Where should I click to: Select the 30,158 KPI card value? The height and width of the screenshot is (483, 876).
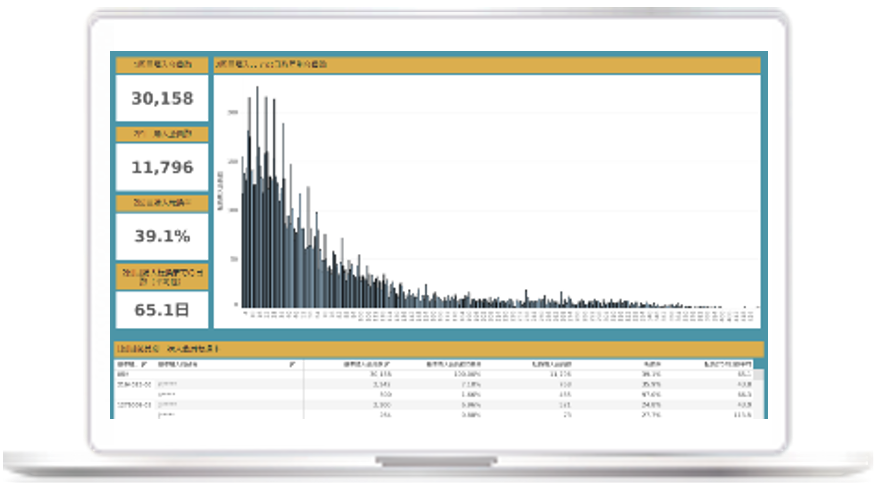161,99
